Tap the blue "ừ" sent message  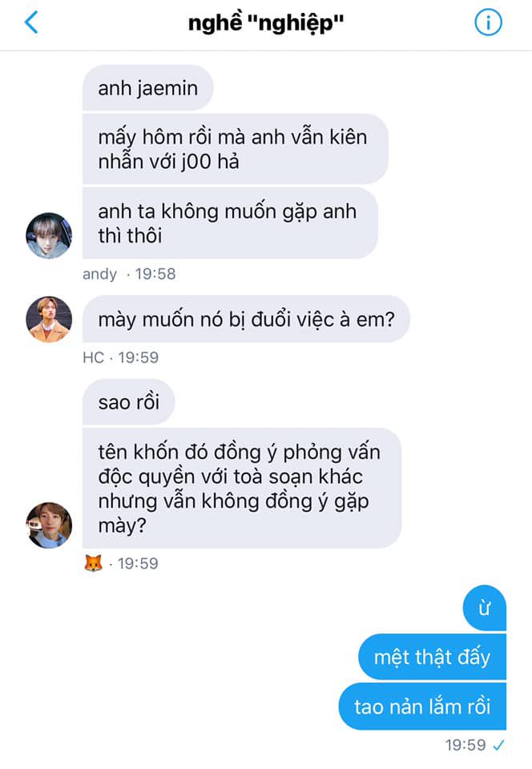click(485, 608)
